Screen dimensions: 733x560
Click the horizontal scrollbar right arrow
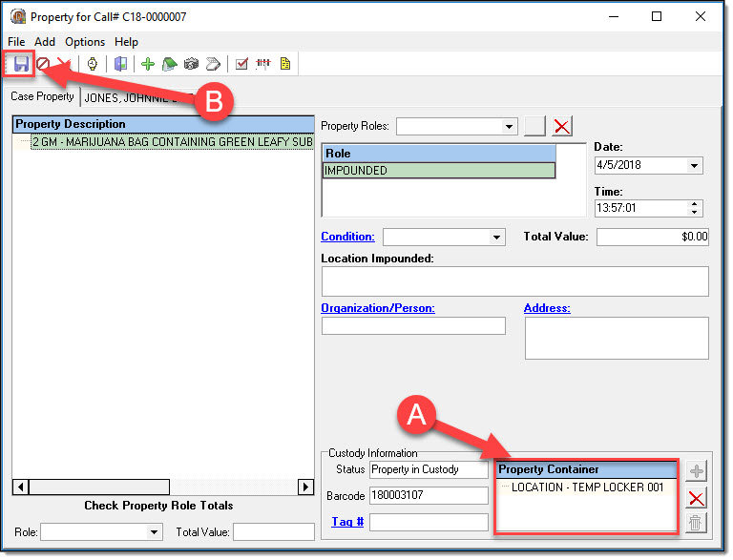pos(305,487)
